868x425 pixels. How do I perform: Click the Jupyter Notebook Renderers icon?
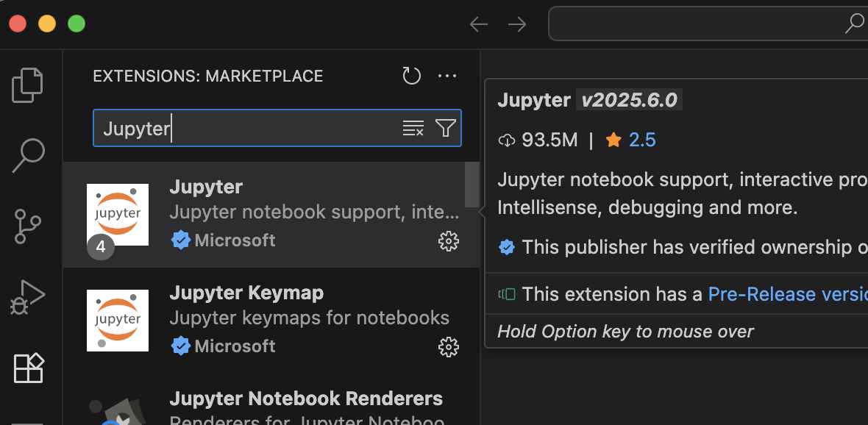point(118,413)
